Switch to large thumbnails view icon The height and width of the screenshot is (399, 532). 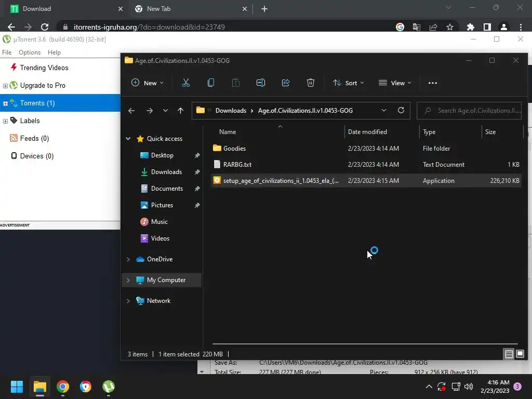point(520,354)
